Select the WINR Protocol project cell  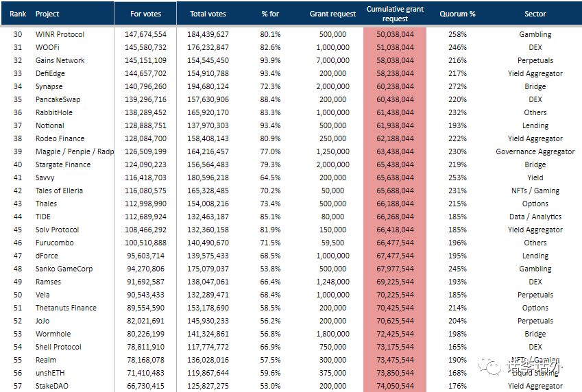(60, 34)
